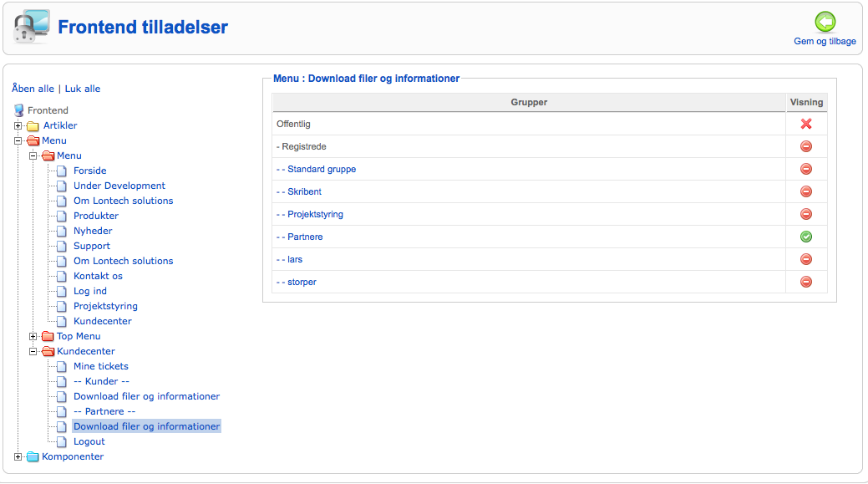Toggle visibility status for the Skribent group
Image resolution: width=868 pixels, height=484 pixels.
coord(806,191)
